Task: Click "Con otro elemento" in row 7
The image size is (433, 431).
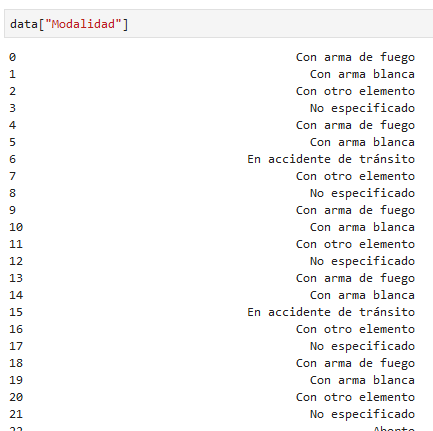Action: click(355, 176)
